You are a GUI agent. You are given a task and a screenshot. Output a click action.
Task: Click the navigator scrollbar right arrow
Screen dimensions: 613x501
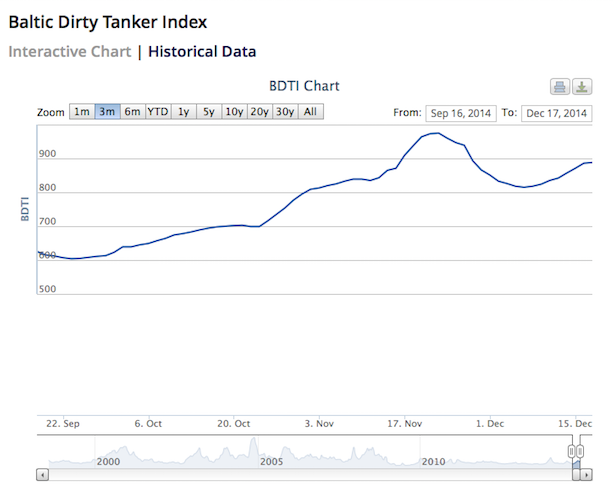(x=586, y=475)
